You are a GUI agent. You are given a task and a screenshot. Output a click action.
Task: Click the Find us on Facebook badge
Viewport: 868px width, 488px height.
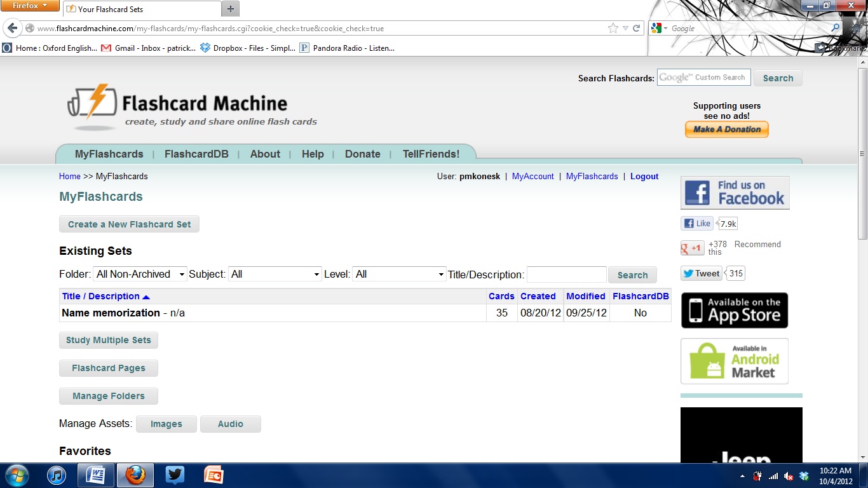[735, 193]
